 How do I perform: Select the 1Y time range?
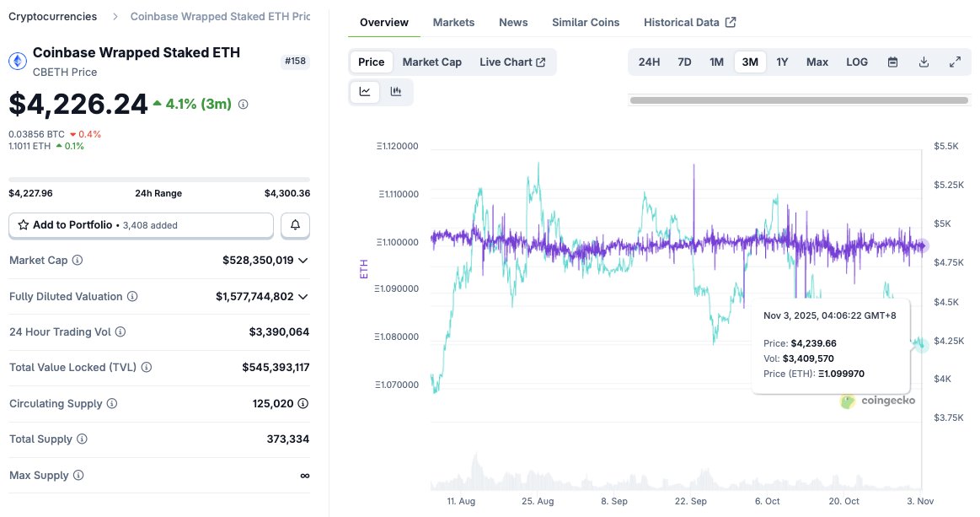(782, 62)
